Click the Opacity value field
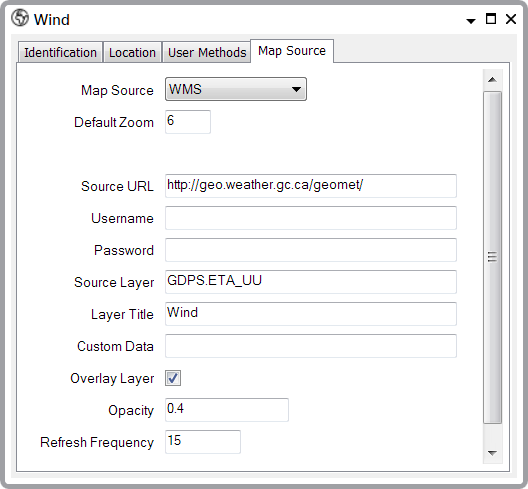Image resolution: width=528 pixels, height=489 pixels. click(x=227, y=410)
